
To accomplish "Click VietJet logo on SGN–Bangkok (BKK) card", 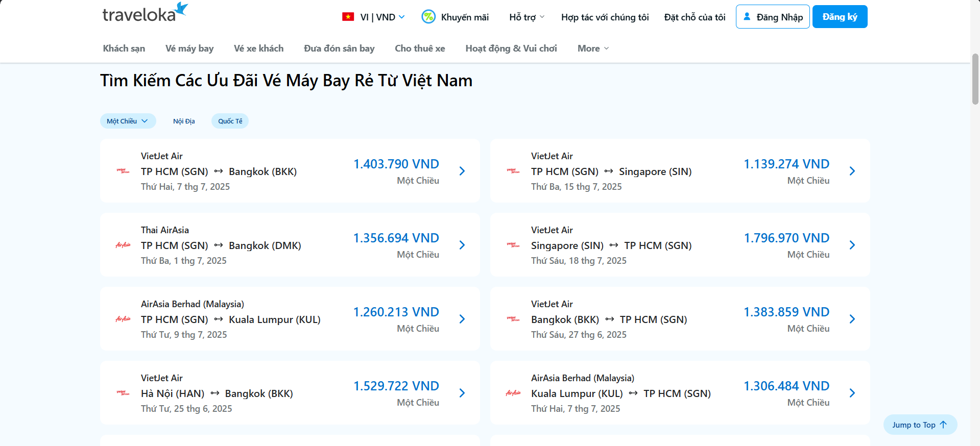I will click(x=123, y=171).
